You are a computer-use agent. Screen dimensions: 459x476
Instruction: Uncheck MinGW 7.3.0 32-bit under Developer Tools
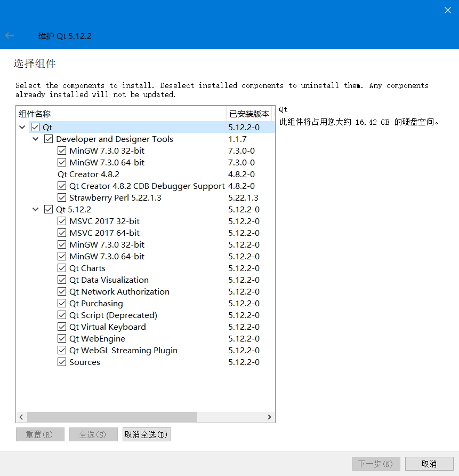coord(62,150)
